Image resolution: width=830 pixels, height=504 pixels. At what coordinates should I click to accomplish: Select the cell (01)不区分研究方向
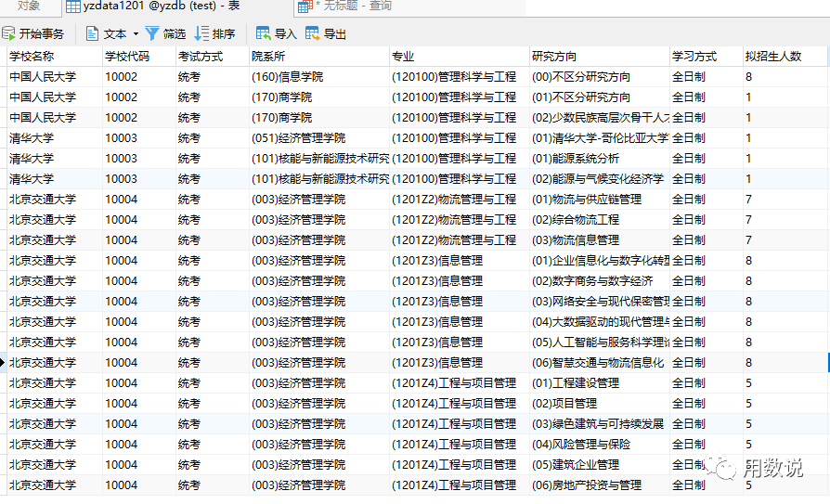[600, 97]
